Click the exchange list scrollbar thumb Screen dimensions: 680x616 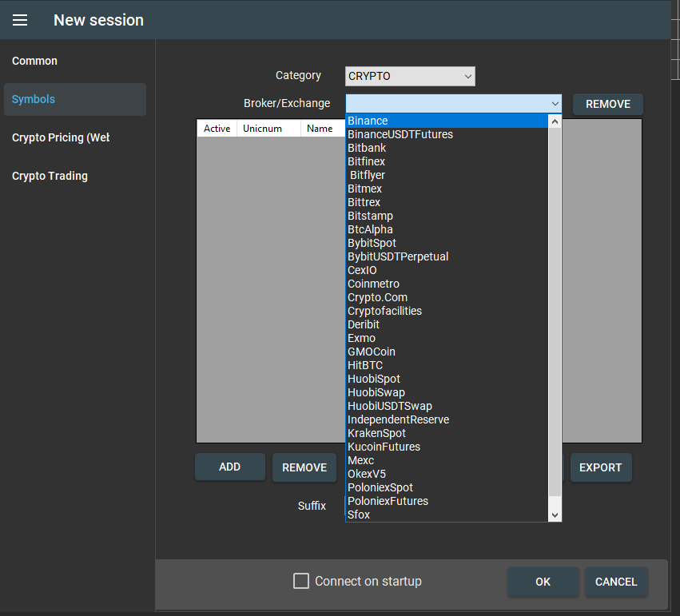pyautogui.click(x=555, y=312)
